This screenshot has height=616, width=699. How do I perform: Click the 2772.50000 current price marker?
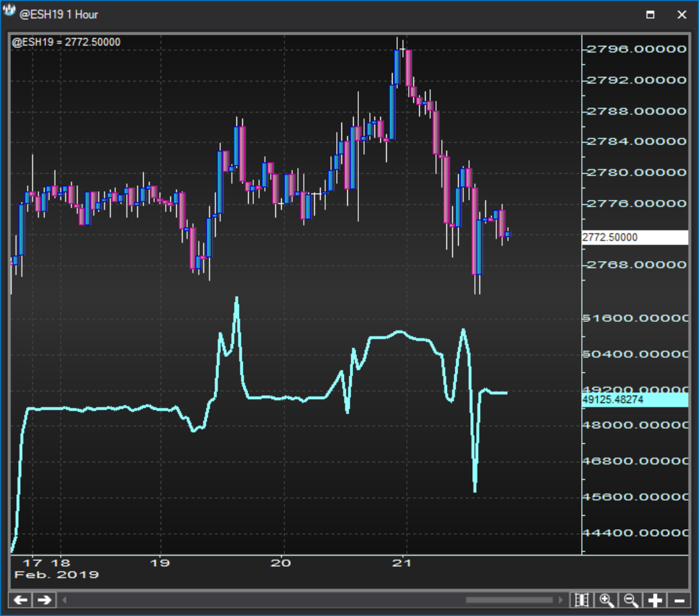pos(635,237)
